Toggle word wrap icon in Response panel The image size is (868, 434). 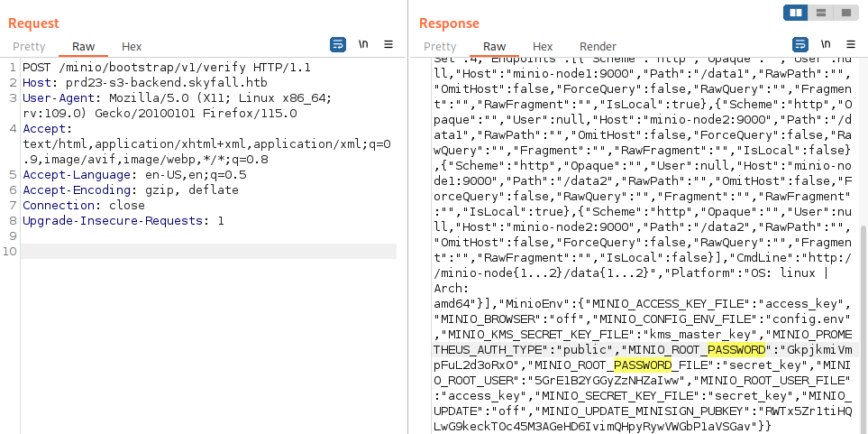[799, 45]
